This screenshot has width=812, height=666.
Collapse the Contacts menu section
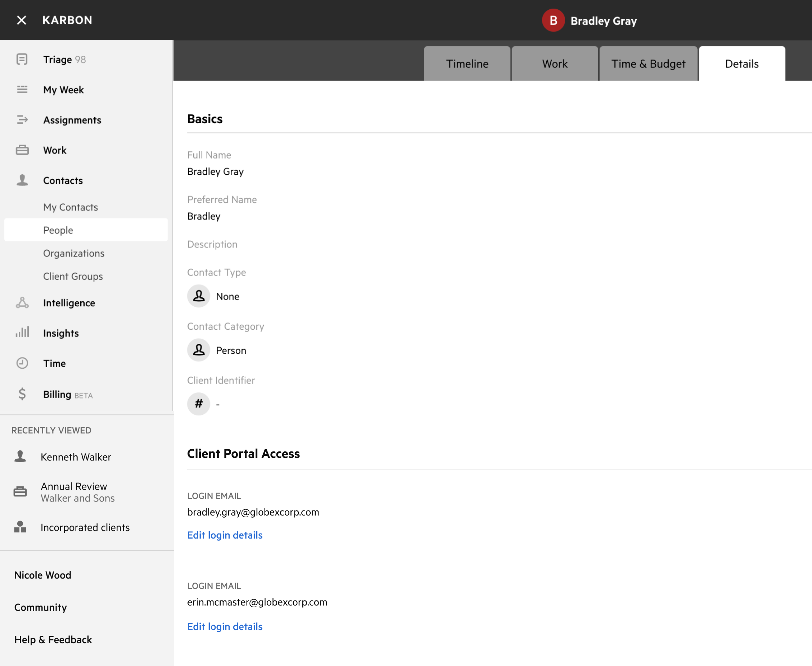(x=63, y=181)
